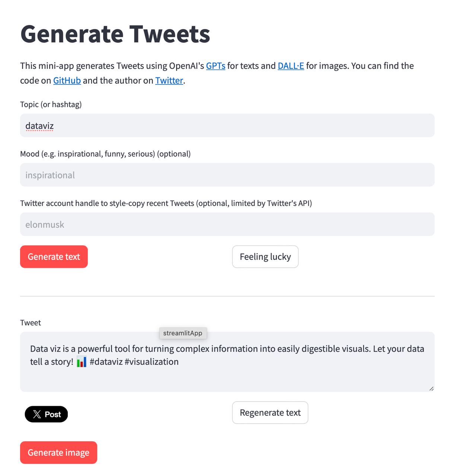Focus the Topic field containing dataviz
The width and height of the screenshot is (453, 476).
227,126
